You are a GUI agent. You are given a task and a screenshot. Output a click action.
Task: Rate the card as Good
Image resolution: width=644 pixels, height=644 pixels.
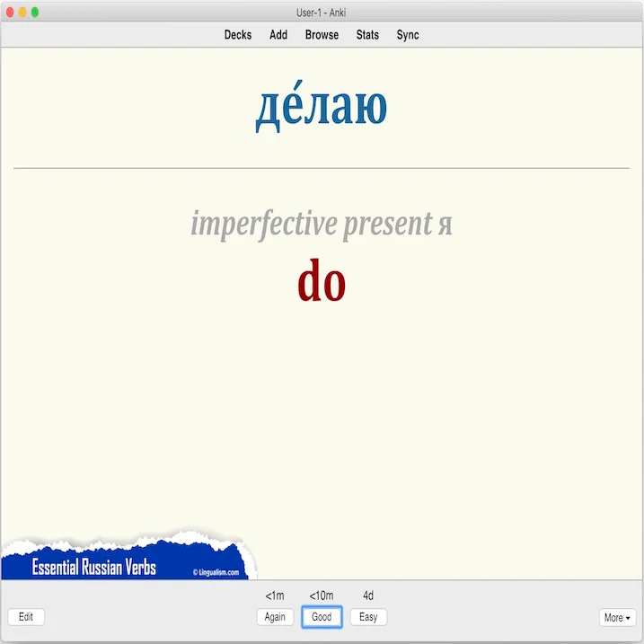point(322,617)
